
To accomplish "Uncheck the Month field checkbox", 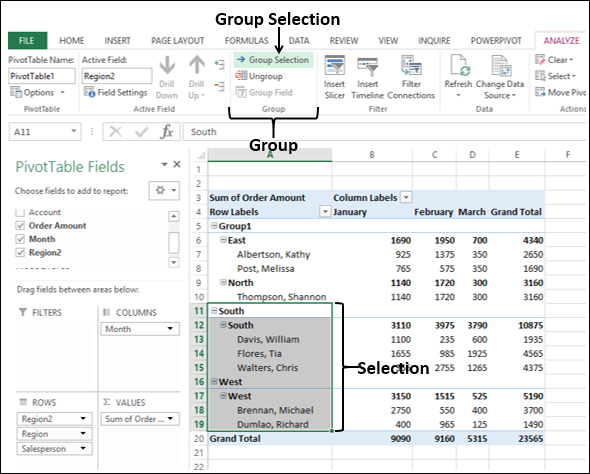I will (20, 239).
